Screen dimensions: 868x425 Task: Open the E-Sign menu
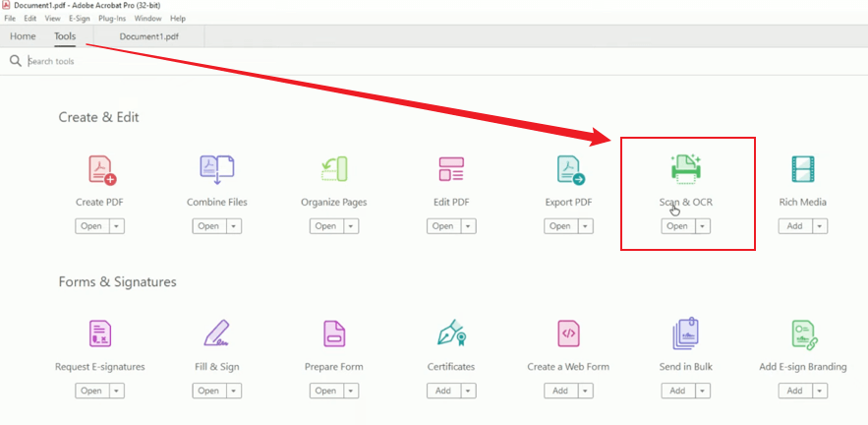tap(80, 19)
